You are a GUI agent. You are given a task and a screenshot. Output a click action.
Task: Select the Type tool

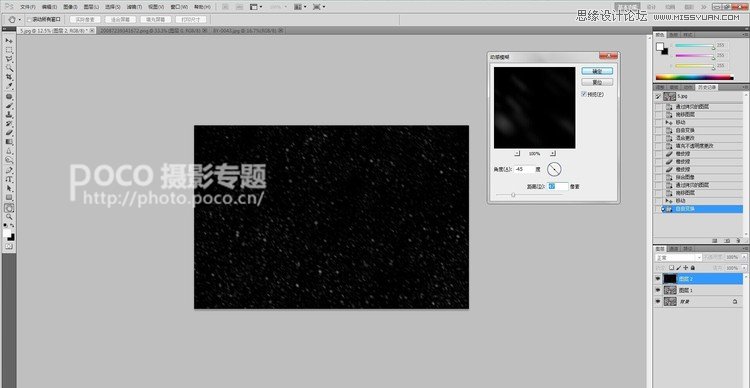point(9,179)
